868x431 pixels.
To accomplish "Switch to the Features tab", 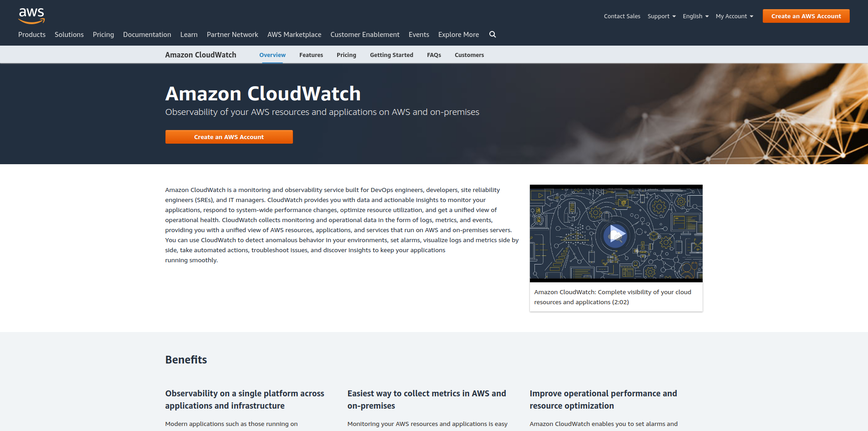I will [x=311, y=55].
